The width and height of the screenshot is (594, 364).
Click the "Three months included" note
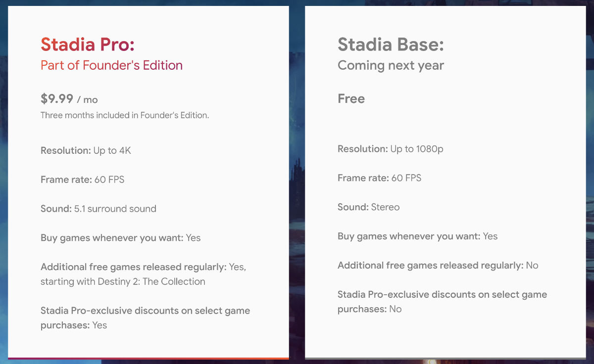click(x=125, y=115)
